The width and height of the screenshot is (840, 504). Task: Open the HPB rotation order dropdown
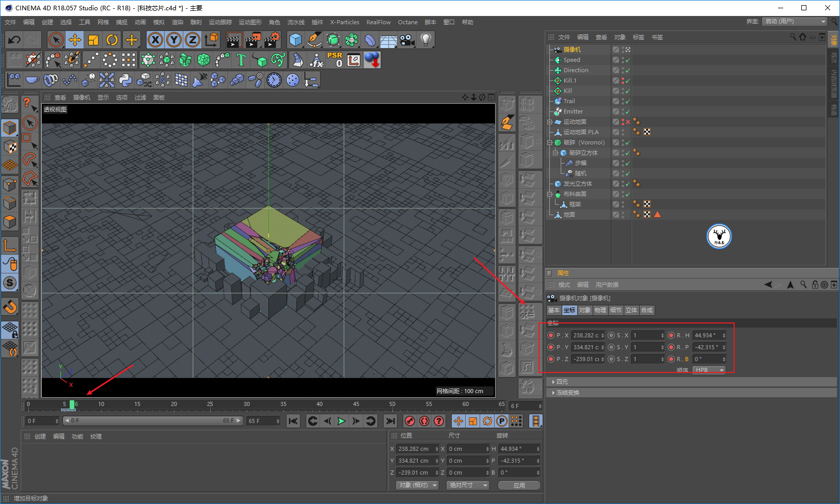[x=709, y=370]
